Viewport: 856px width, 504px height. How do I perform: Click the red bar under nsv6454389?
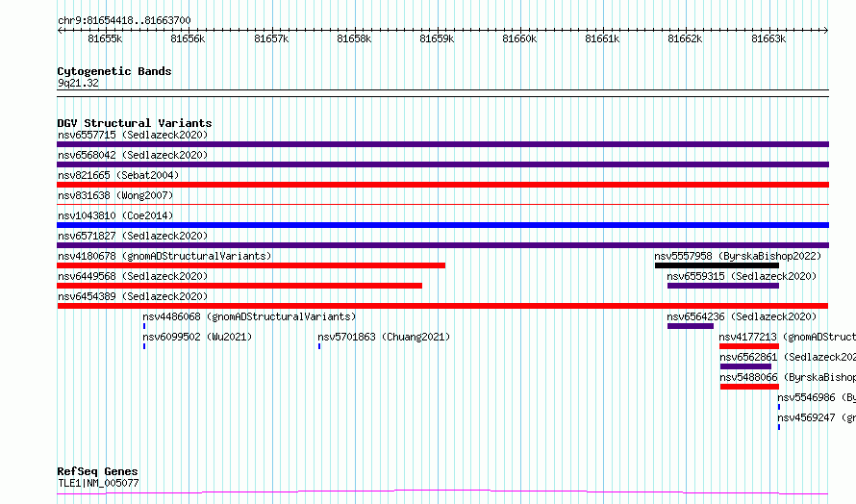tap(442, 306)
